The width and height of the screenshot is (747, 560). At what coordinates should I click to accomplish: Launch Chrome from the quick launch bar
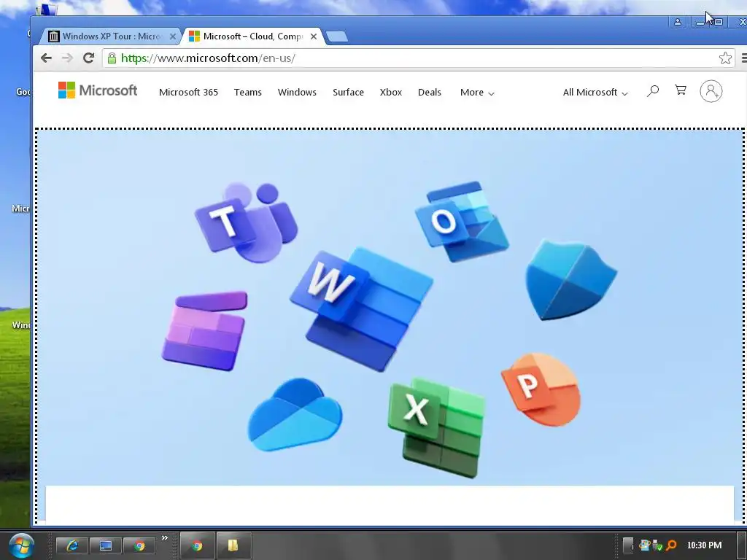click(139, 545)
